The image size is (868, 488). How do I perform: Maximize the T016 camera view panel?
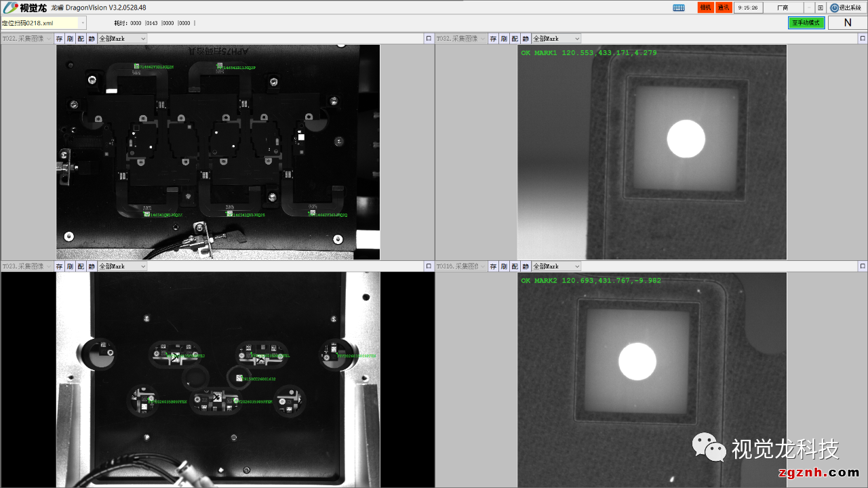click(863, 266)
